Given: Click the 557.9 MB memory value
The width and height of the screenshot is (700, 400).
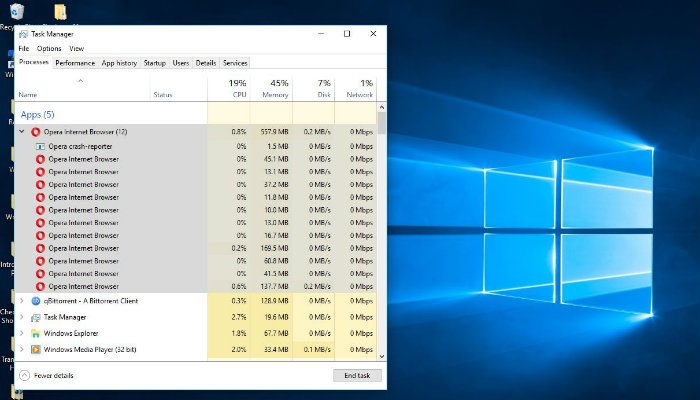Looking at the screenshot, I should [275, 132].
